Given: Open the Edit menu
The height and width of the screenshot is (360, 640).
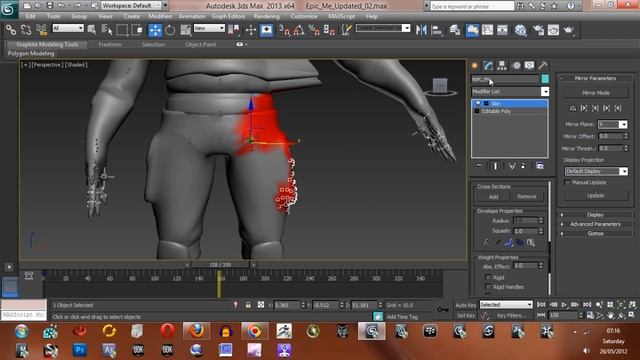Looking at the screenshot, I should [31, 16].
